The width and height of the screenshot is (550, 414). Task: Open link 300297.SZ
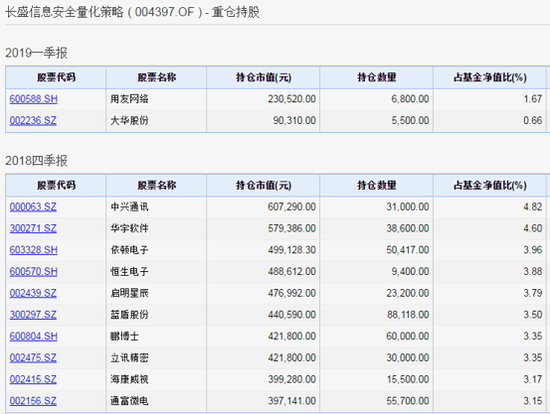pyautogui.click(x=33, y=315)
